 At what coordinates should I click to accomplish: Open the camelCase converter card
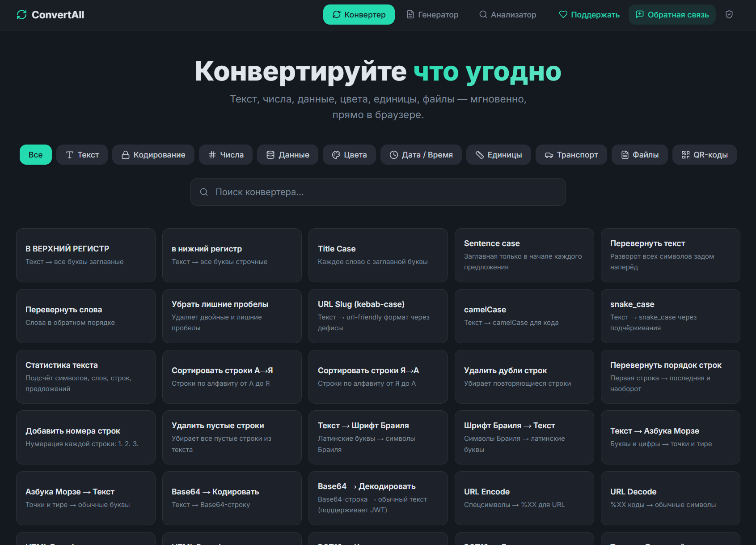pos(524,316)
